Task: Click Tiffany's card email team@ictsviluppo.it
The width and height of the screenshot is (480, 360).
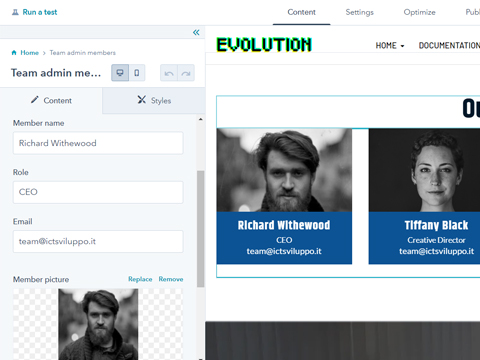Action: coord(436,251)
